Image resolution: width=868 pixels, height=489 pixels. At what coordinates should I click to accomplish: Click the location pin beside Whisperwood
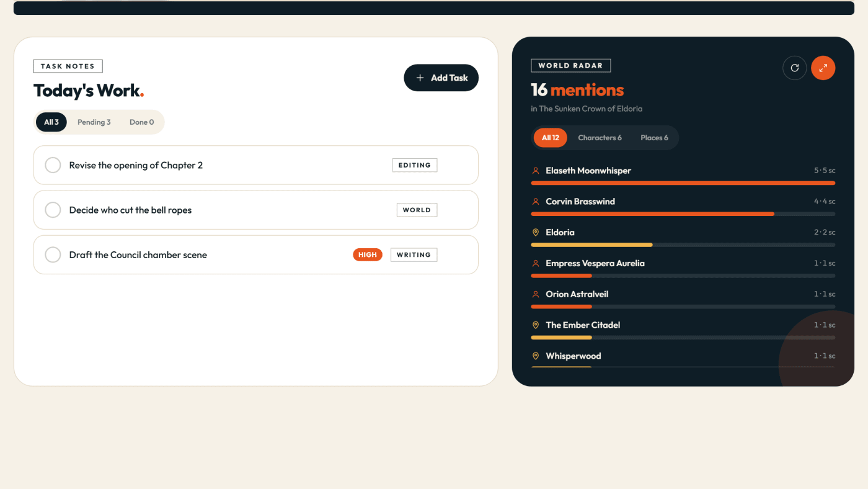[x=536, y=356]
